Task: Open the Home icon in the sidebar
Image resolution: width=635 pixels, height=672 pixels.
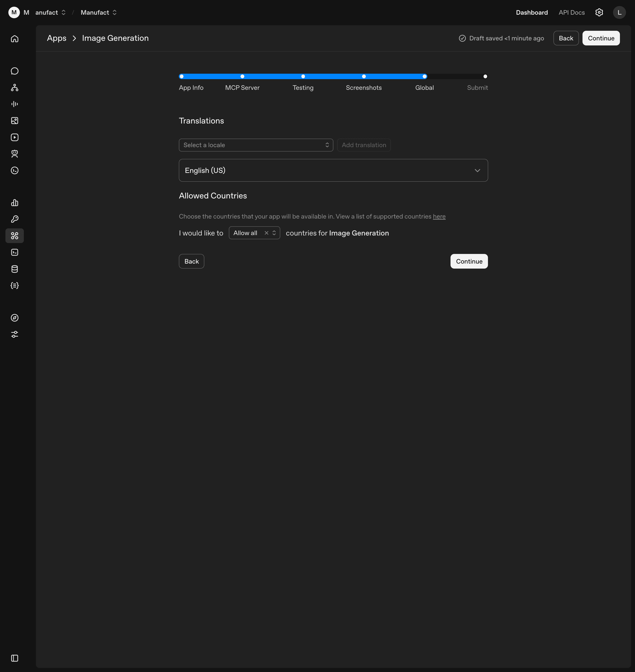Action: click(x=15, y=38)
